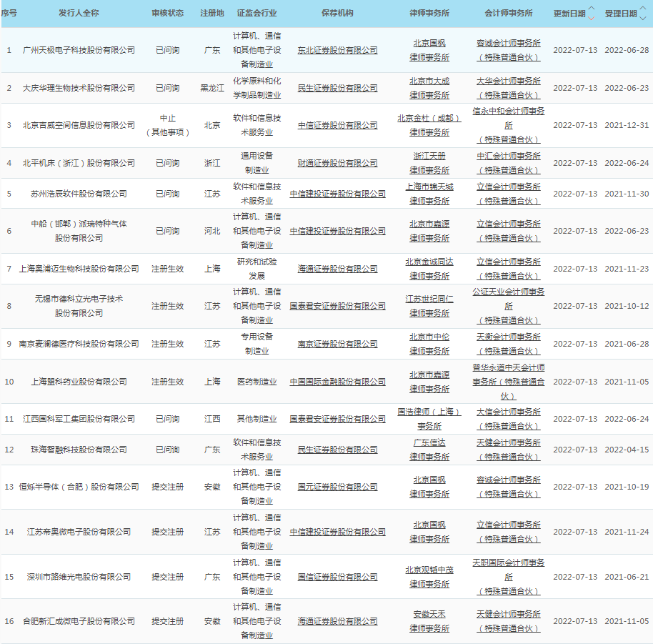Open sponsor link 东北证券股份有限公司
This screenshot has width=653, height=644.
(x=337, y=50)
